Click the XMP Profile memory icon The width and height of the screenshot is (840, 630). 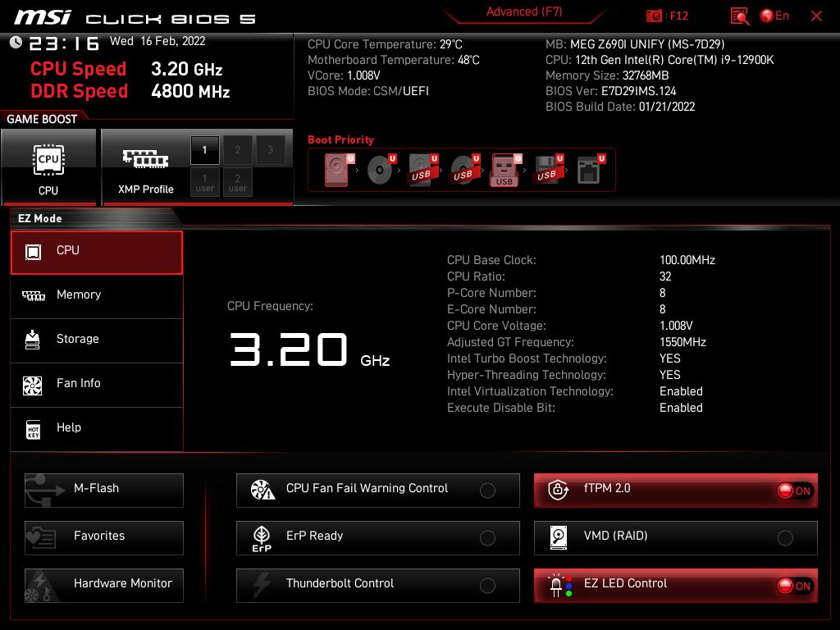[x=145, y=158]
